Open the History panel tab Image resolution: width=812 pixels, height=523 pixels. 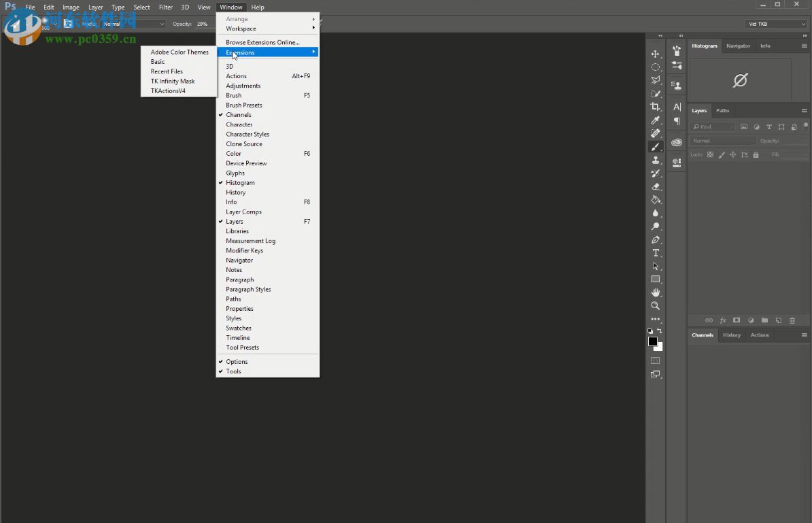click(x=732, y=335)
